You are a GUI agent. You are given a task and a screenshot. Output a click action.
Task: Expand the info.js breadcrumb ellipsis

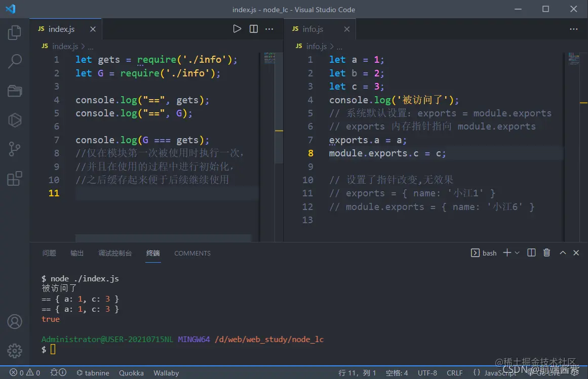coord(339,47)
